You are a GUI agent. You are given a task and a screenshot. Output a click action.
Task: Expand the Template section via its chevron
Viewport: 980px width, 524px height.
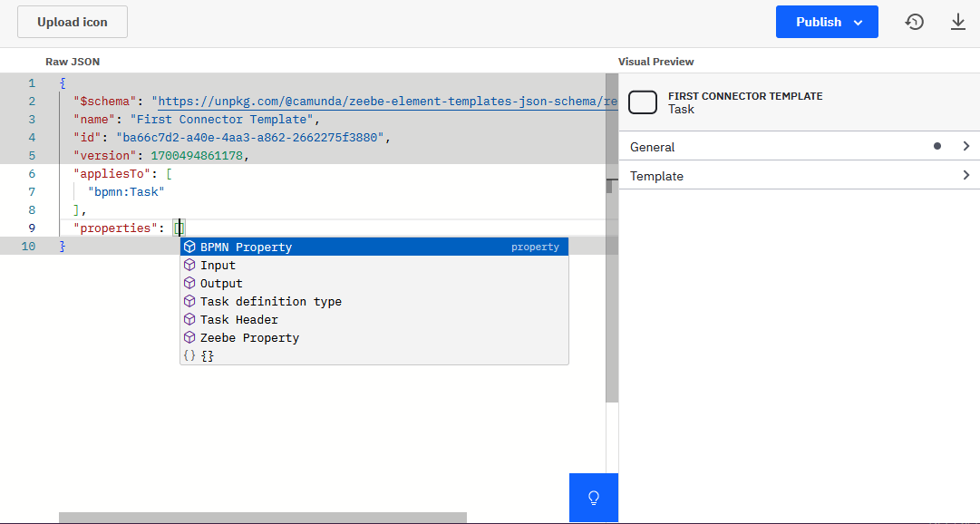[965, 175]
